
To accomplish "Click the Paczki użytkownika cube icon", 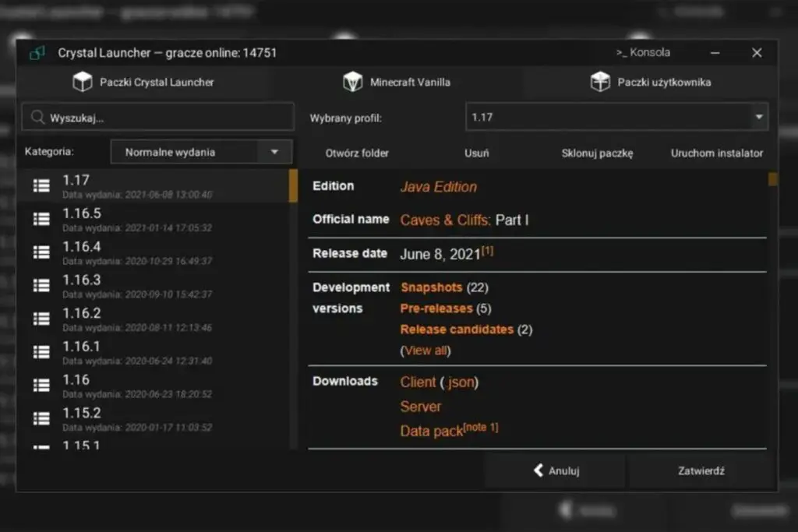I will coord(600,81).
